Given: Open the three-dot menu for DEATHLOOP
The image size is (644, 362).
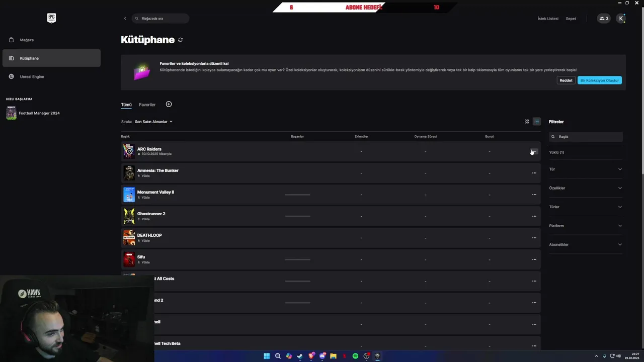Looking at the screenshot, I should point(534,238).
